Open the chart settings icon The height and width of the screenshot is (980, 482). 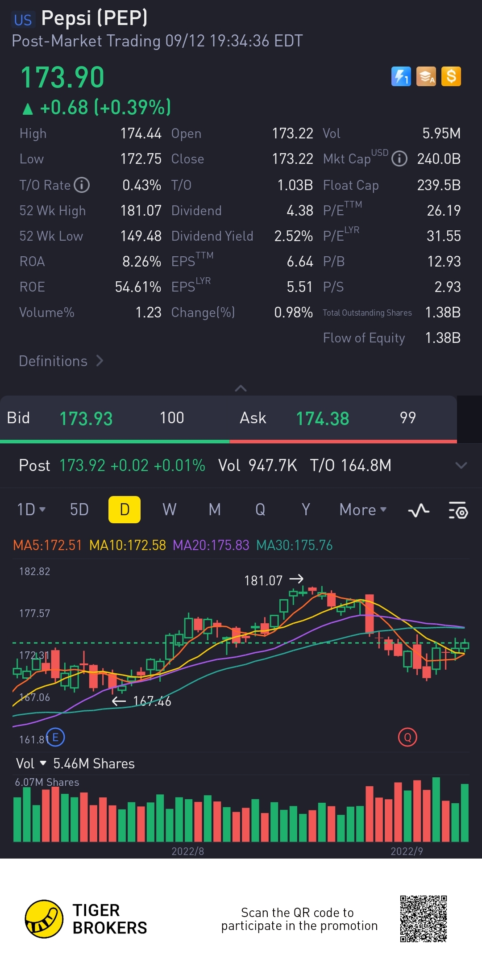458,510
